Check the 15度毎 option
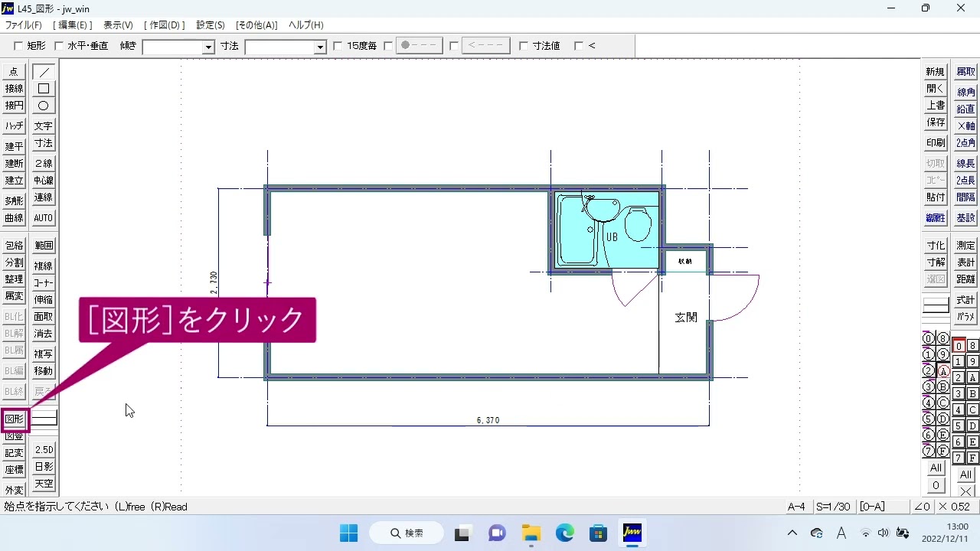Image resolution: width=980 pixels, height=551 pixels. click(x=338, y=46)
